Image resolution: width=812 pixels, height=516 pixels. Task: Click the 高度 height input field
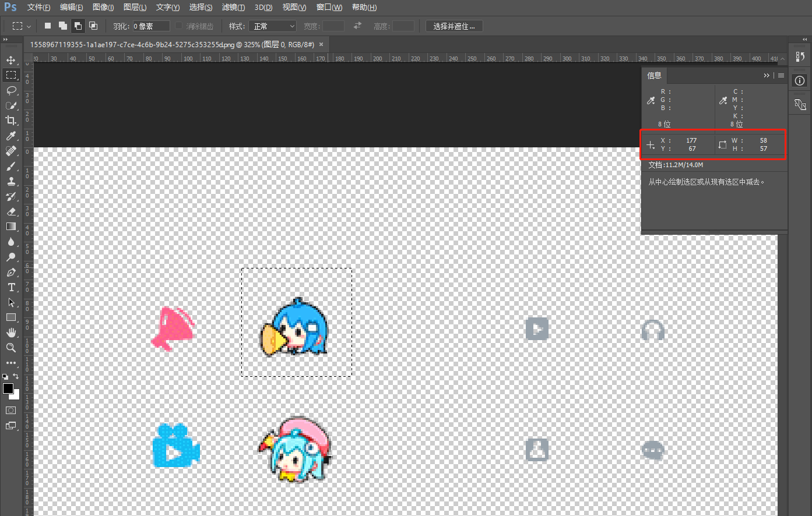coord(403,26)
